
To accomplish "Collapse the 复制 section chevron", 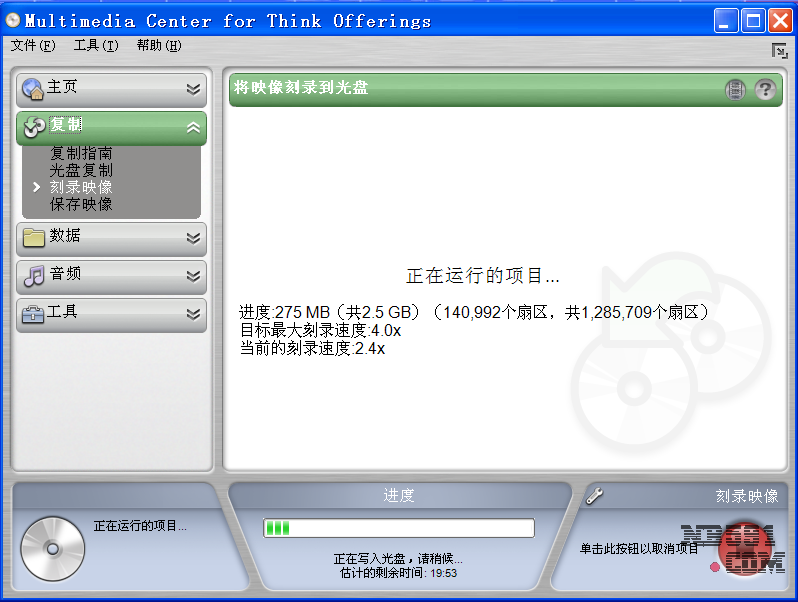I will tap(193, 127).
